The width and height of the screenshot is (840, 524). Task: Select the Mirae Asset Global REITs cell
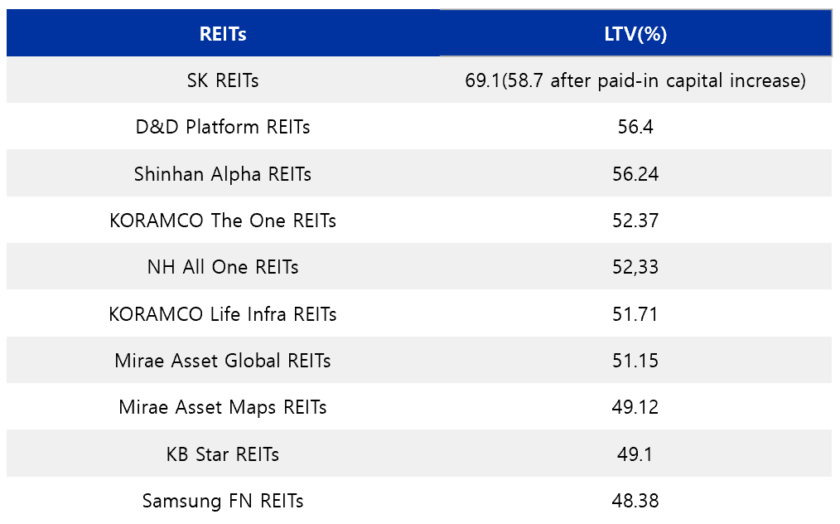pos(223,361)
